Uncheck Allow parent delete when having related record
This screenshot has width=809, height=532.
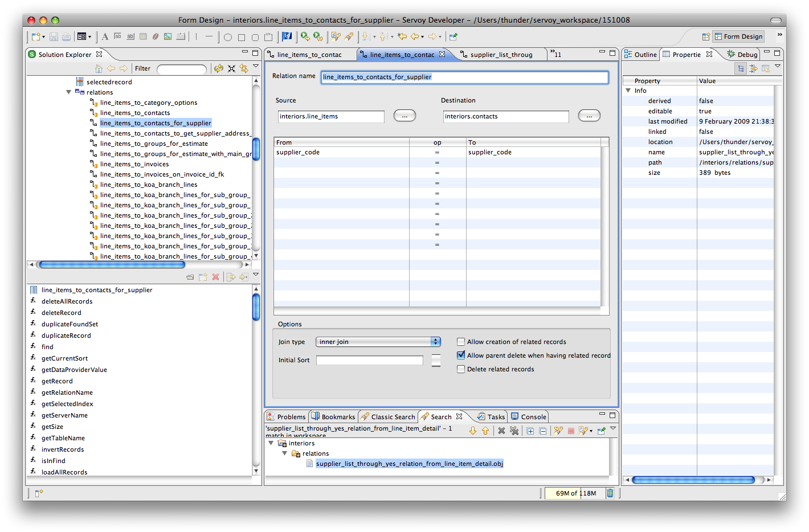pos(461,355)
